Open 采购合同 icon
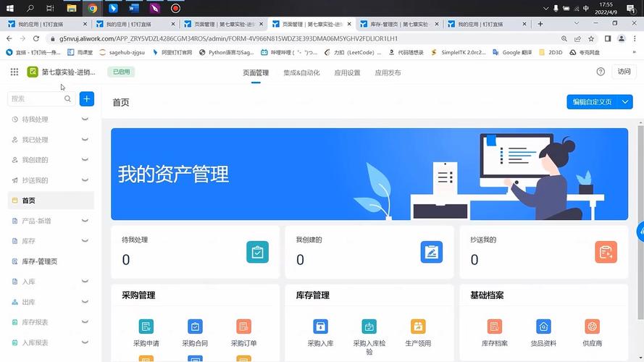644x362 pixels. [195, 327]
